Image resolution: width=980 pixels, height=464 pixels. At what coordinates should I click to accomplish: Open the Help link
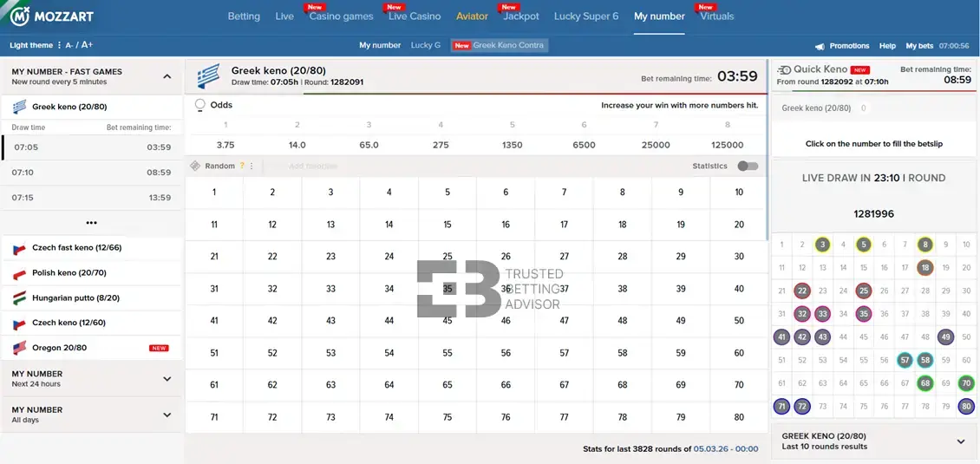[x=887, y=46]
